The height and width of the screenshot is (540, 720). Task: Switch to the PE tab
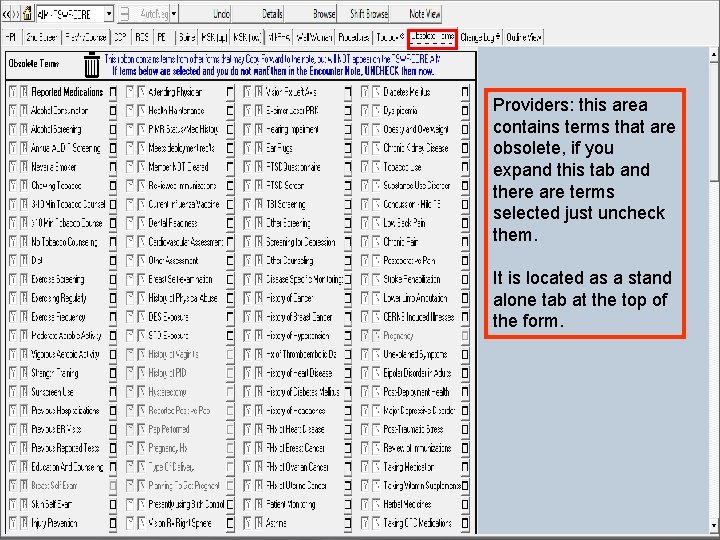162,37
